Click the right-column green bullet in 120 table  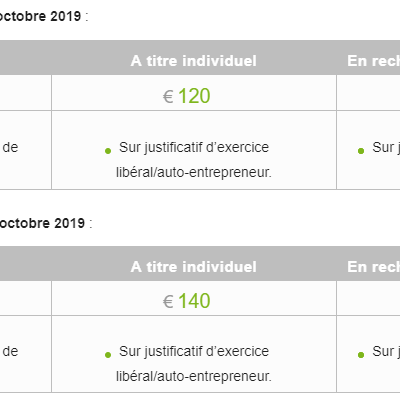point(361,151)
